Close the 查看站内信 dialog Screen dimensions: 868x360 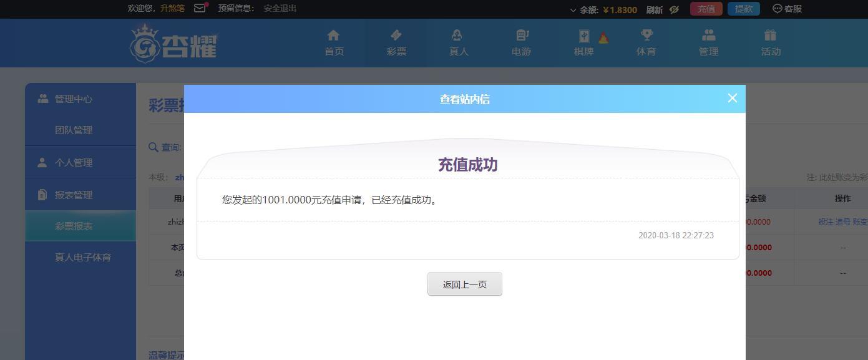coord(733,98)
